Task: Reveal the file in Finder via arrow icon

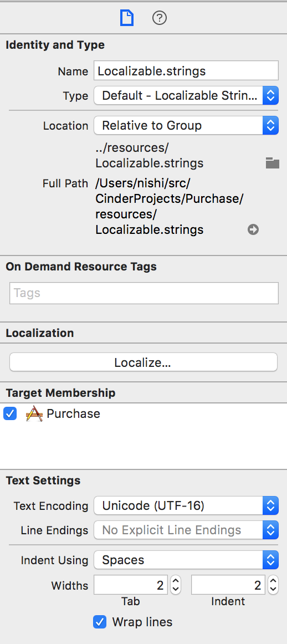Action: click(253, 229)
